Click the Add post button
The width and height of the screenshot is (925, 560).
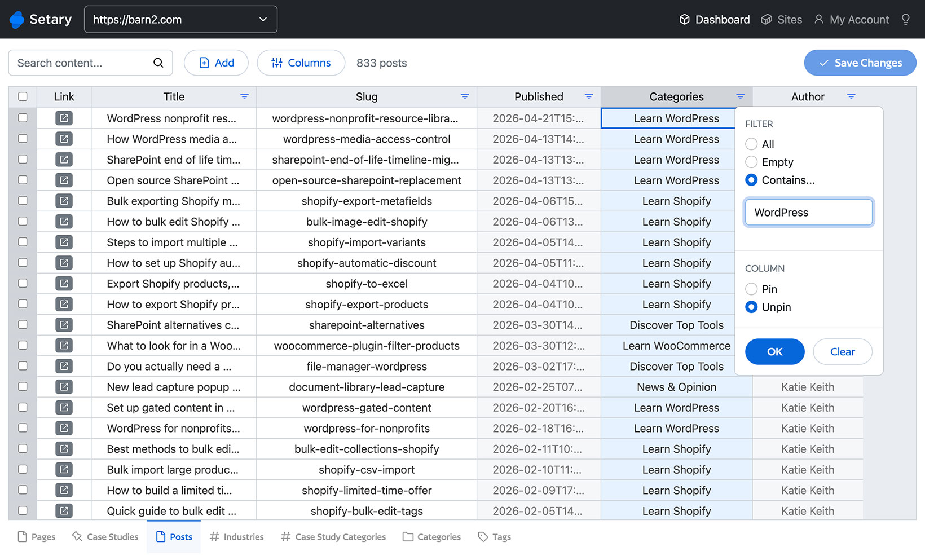(216, 63)
